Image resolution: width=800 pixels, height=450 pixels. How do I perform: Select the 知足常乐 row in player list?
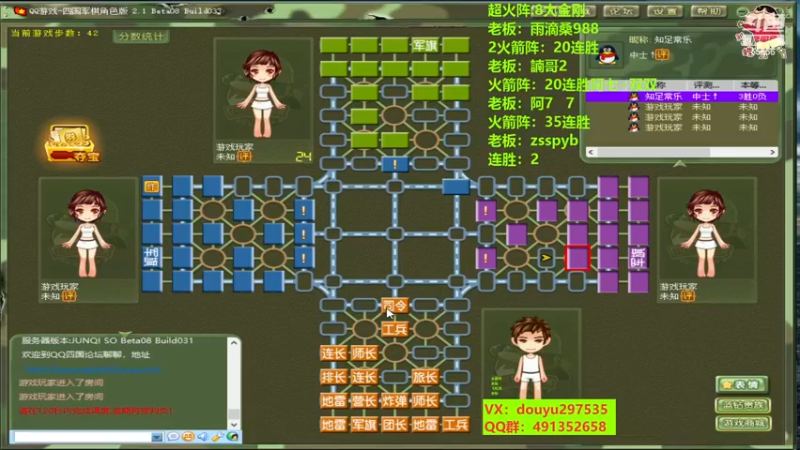click(682, 96)
